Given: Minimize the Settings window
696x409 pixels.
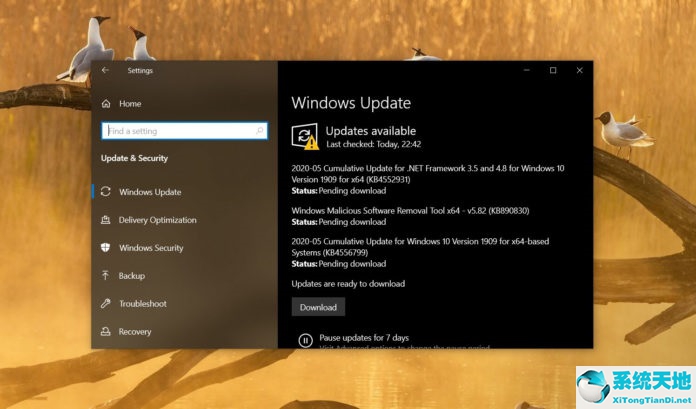Looking at the screenshot, I should coord(526,70).
